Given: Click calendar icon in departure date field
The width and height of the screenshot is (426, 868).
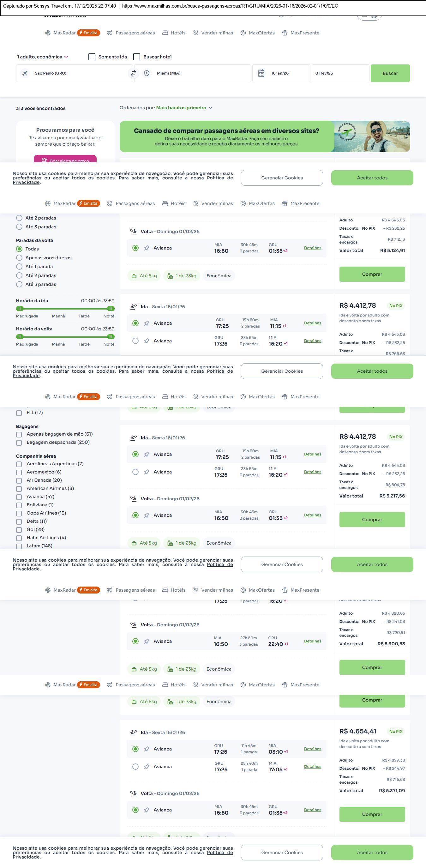Looking at the screenshot, I should coord(261,73).
